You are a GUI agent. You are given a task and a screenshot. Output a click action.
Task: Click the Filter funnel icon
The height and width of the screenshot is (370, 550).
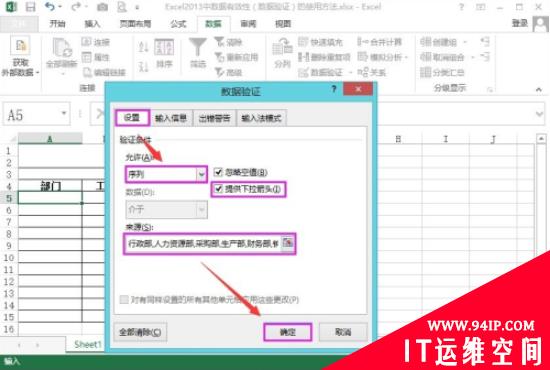coord(198,48)
